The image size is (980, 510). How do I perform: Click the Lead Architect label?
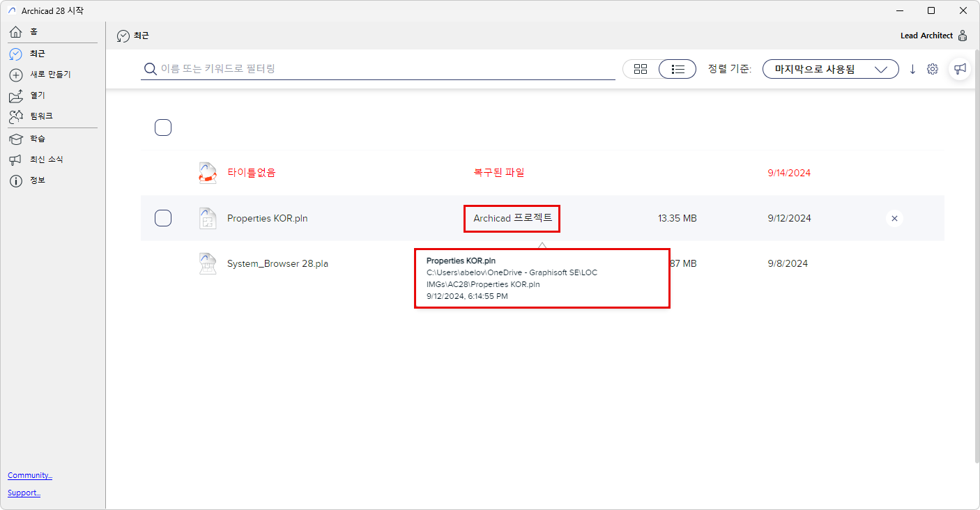pos(926,36)
